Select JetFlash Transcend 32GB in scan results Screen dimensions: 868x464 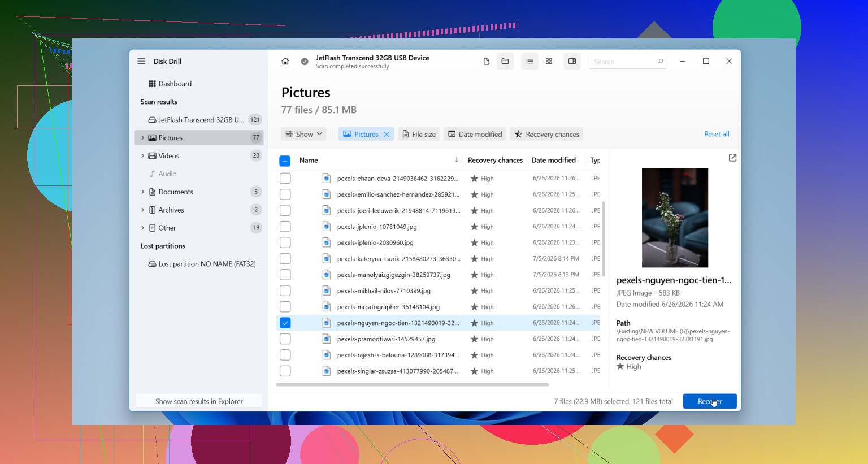pyautogui.click(x=199, y=120)
